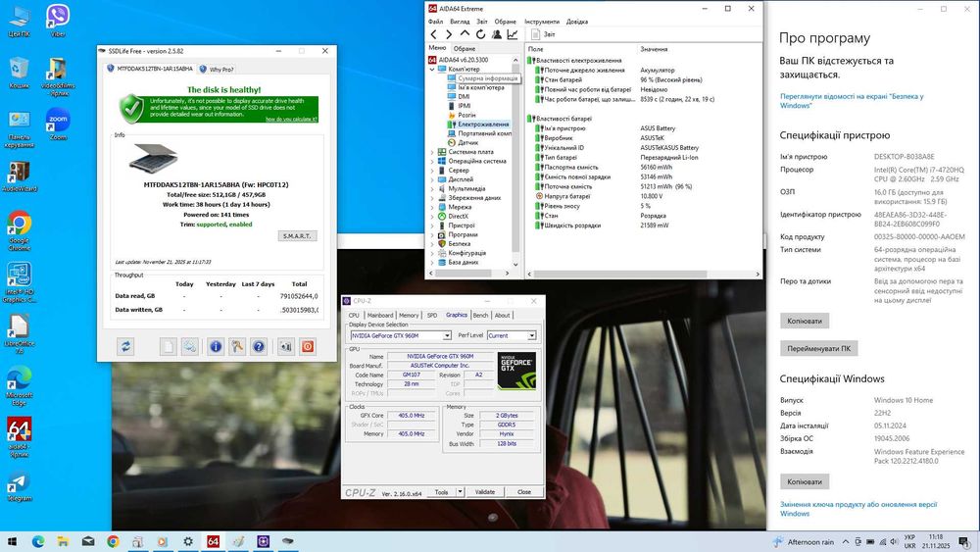
Task: Expand the Операційна система tree node
Action: tap(432, 162)
